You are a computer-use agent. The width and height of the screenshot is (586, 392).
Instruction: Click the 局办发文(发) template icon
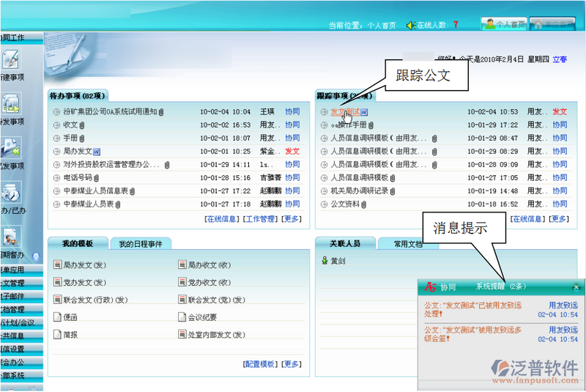[x=58, y=265]
